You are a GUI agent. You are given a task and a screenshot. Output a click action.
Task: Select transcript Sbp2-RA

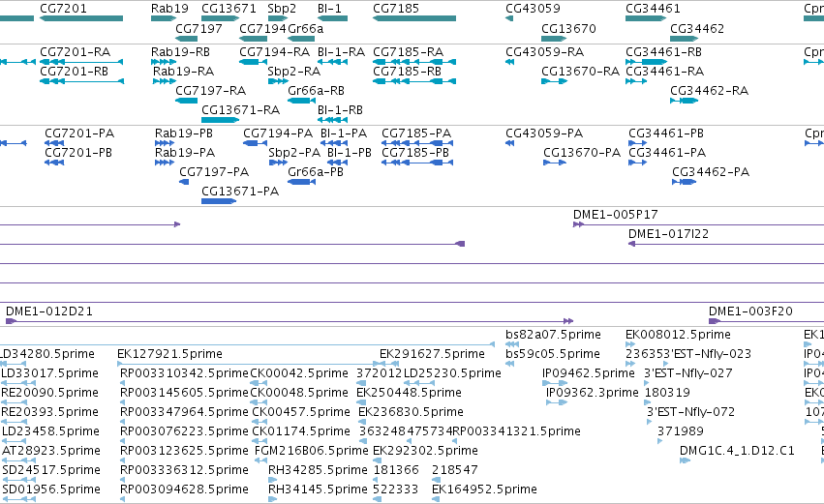[x=278, y=81]
